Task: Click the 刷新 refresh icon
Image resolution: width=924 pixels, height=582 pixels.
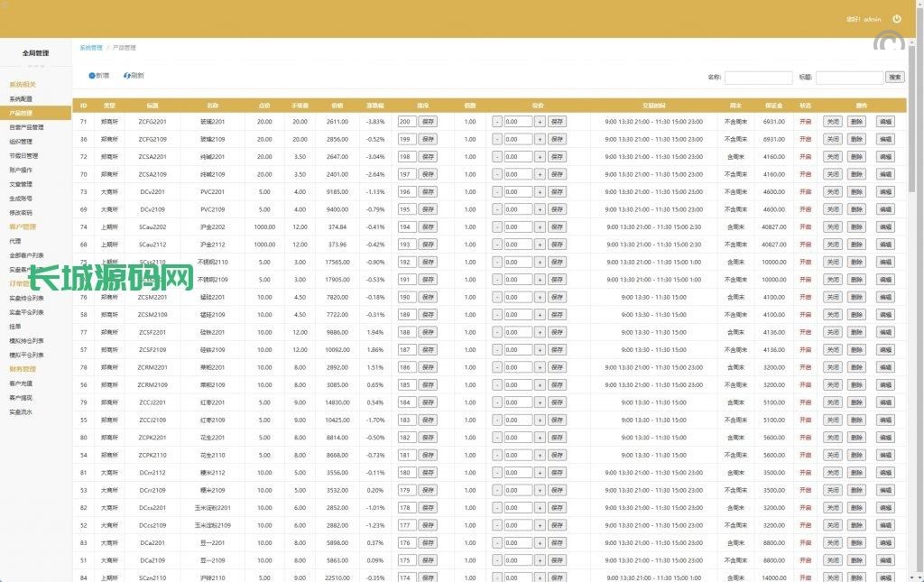Action: click(x=127, y=76)
